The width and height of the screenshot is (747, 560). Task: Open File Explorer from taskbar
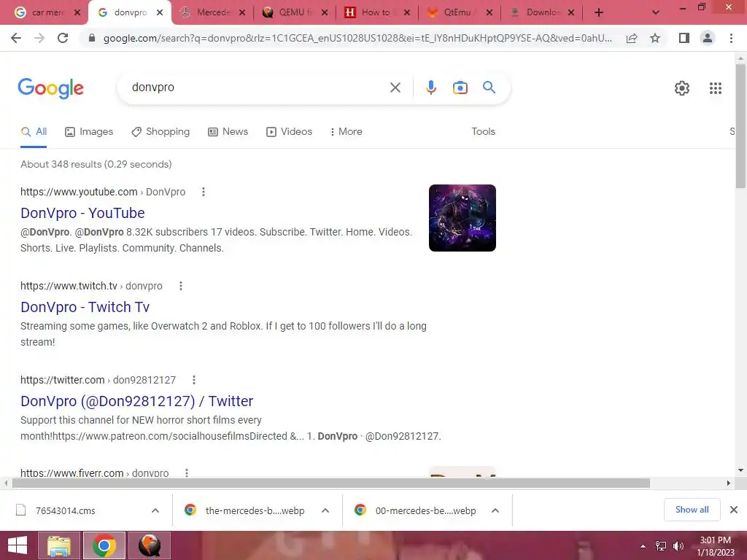coord(58,545)
